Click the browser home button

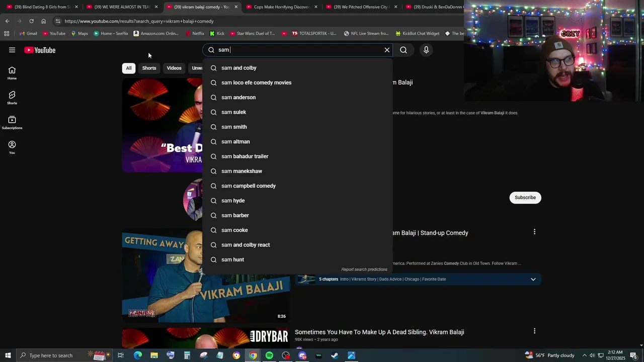(43, 21)
